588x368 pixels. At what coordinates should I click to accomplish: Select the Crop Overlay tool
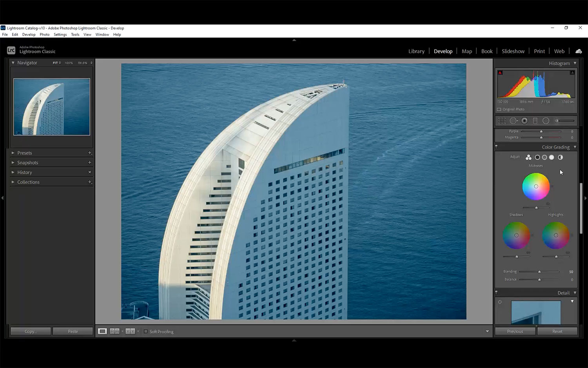click(502, 121)
